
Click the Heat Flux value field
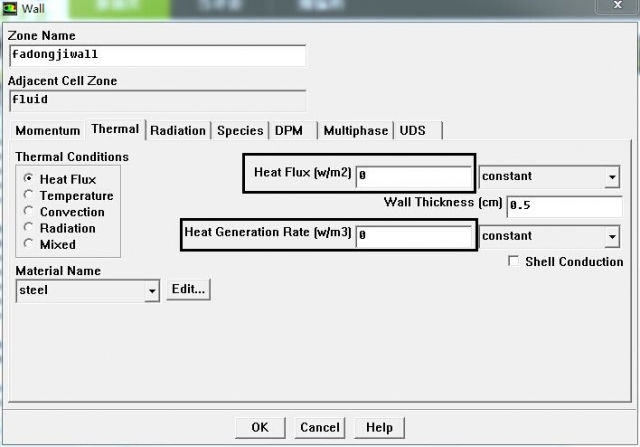click(x=414, y=176)
